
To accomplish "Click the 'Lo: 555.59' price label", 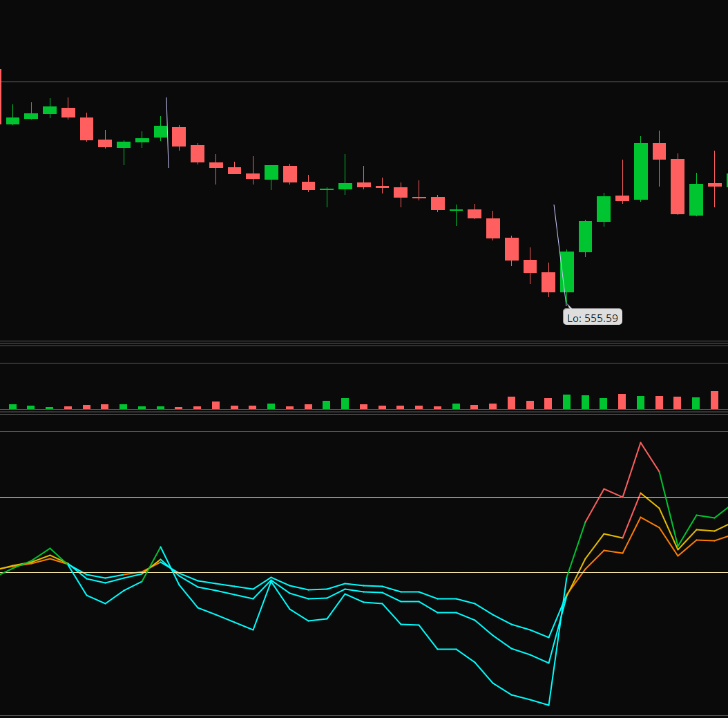I will pos(593,318).
